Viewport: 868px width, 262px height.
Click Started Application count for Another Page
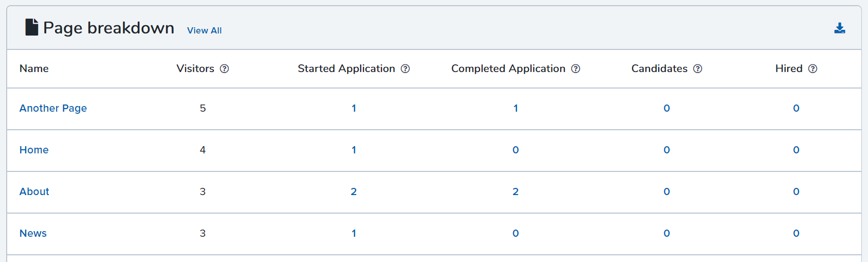click(x=354, y=108)
